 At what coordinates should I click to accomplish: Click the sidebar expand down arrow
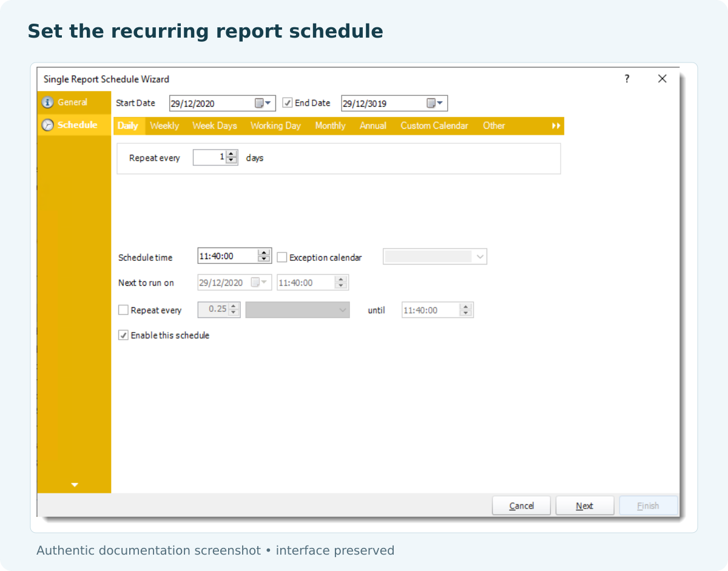[x=75, y=485]
